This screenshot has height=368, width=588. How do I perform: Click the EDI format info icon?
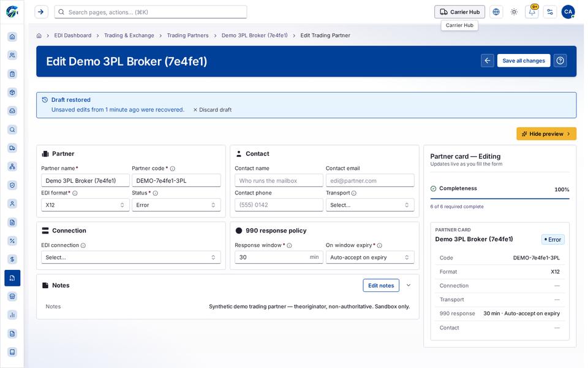75,193
